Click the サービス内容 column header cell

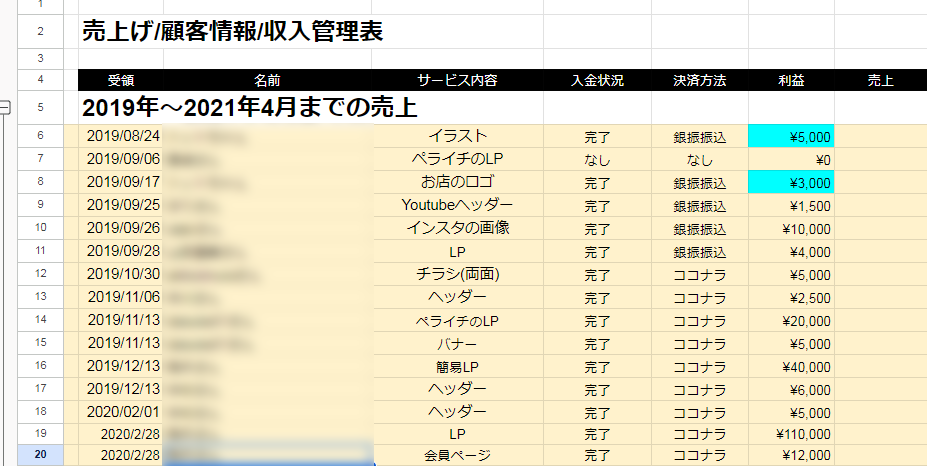(457, 80)
